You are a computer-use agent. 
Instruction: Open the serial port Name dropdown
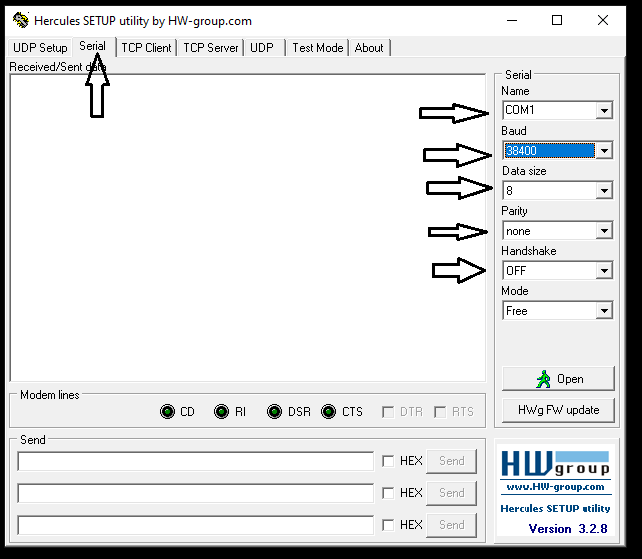pyautogui.click(x=604, y=110)
